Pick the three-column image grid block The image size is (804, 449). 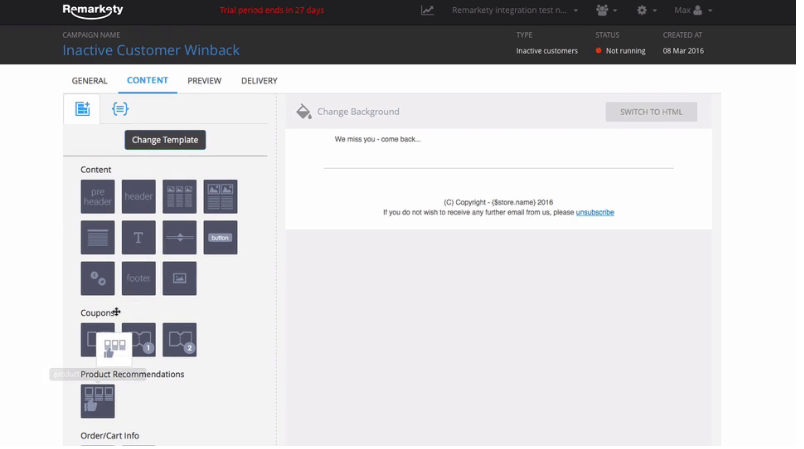(x=179, y=196)
